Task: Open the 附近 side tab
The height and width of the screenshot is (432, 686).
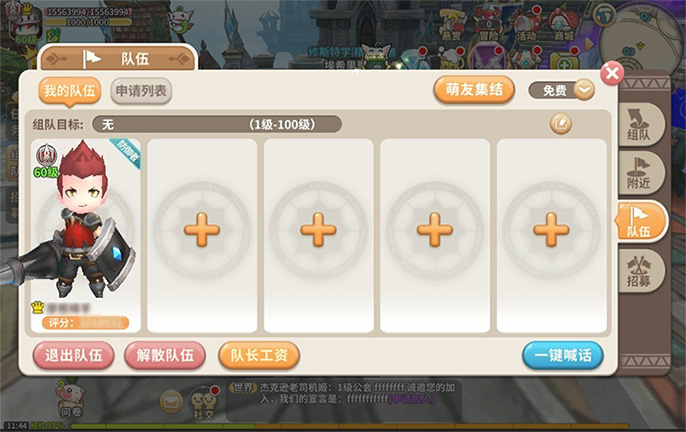Action: coord(639,173)
